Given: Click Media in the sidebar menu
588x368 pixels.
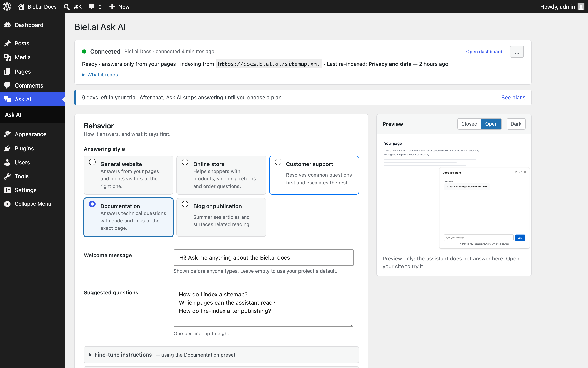Looking at the screenshot, I should [x=32, y=57].
